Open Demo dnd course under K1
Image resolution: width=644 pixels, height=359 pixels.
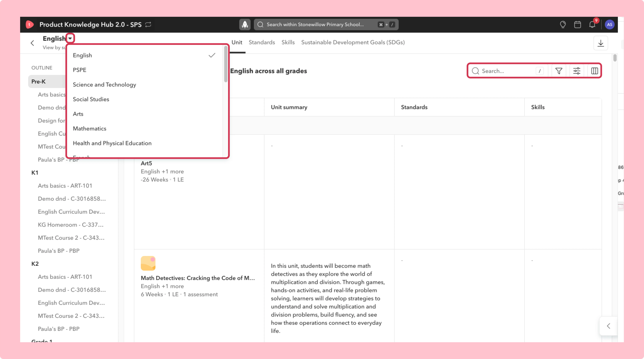click(72, 199)
